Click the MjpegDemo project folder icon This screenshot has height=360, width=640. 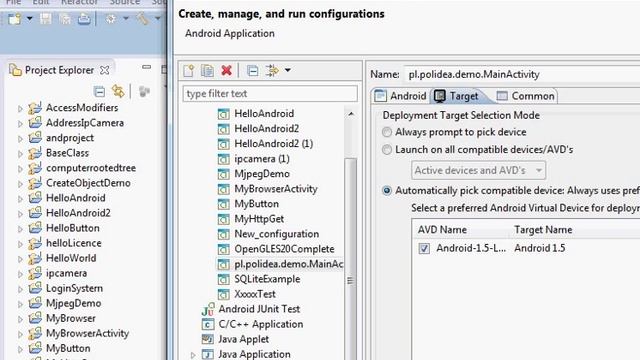click(x=35, y=303)
